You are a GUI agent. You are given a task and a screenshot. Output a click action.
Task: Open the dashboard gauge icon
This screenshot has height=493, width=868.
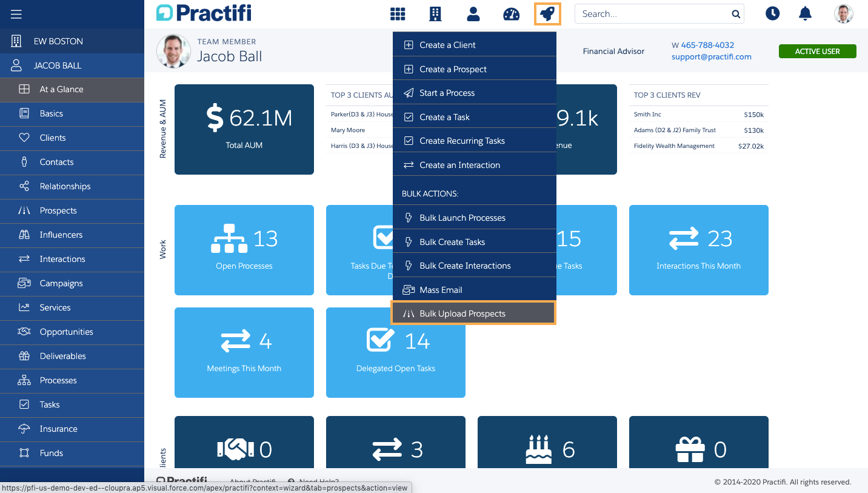point(511,14)
